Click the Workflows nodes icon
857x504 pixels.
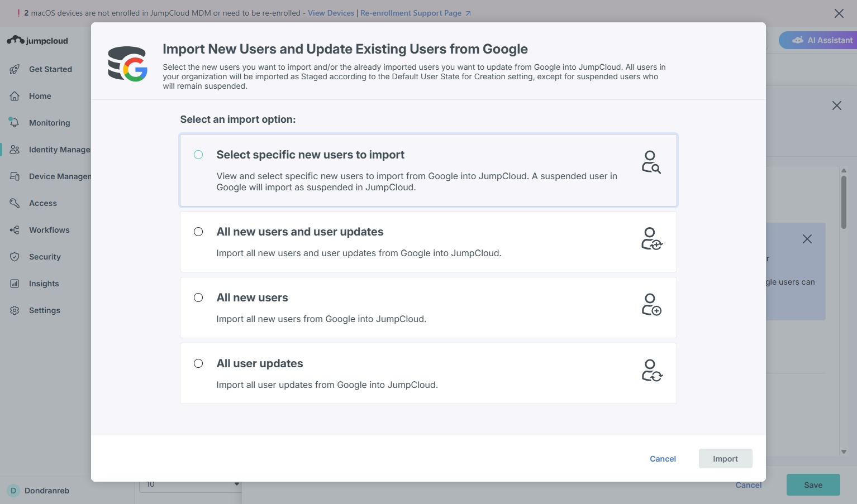(15, 230)
